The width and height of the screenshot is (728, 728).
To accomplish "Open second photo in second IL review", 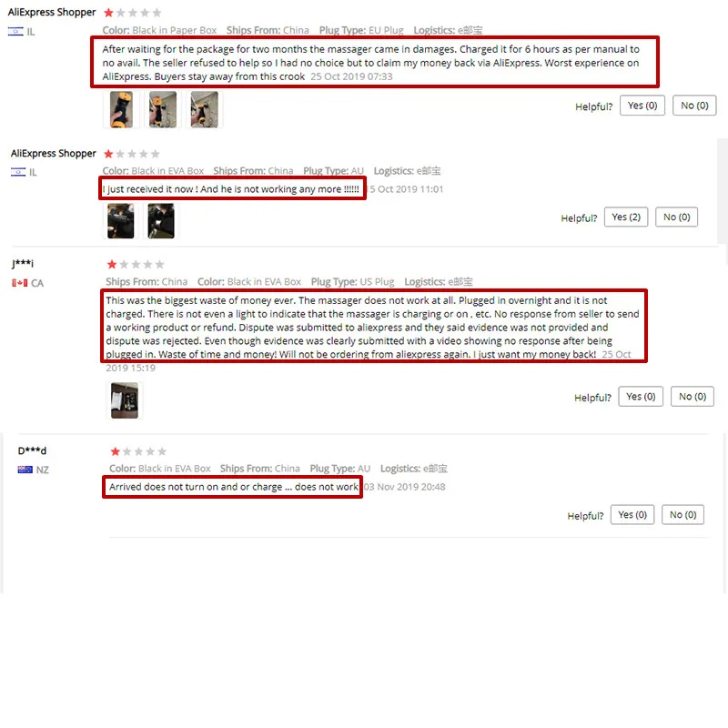I will click(x=161, y=221).
